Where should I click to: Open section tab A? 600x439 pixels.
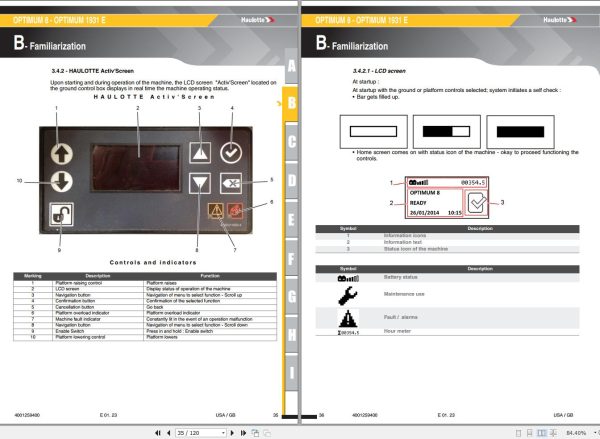pyautogui.click(x=292, y=66)
